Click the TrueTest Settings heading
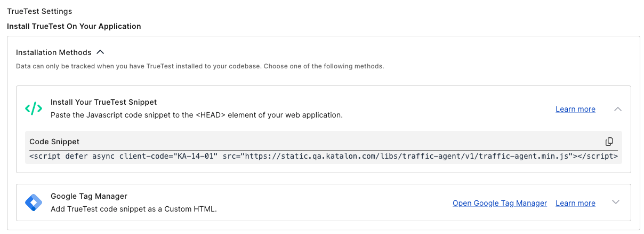This screenshot has height=234, width=644. pyautogui.click(x=39, y=11)
